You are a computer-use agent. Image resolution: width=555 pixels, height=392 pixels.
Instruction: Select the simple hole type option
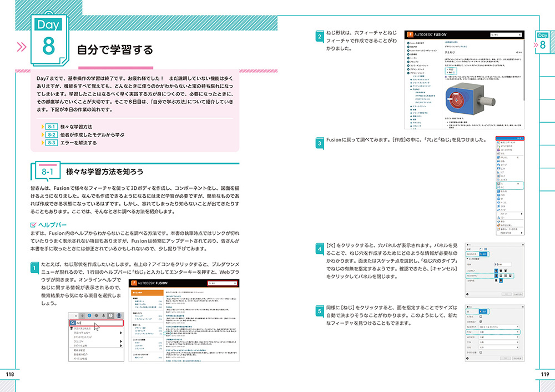pos(496,270)
